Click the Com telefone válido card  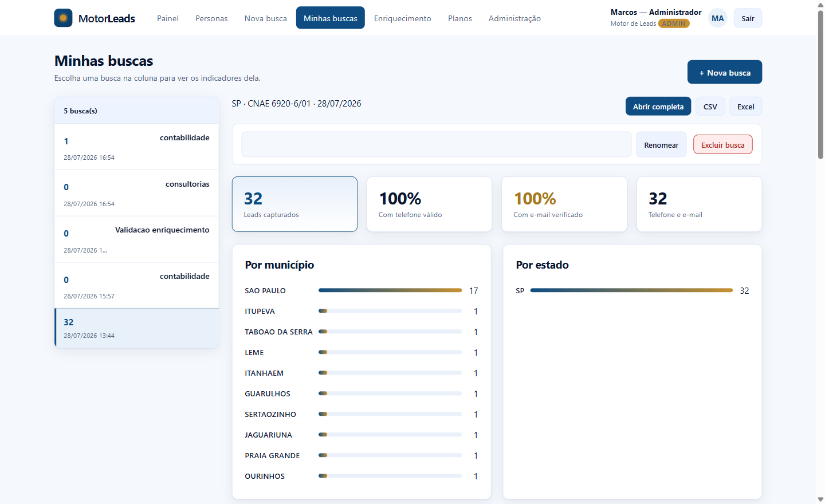429,204
